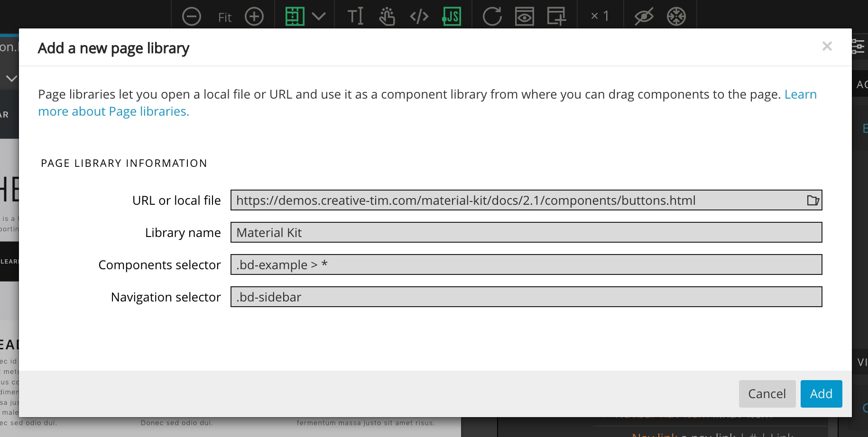Click the Fit zoom option

(x=224, y=18)
